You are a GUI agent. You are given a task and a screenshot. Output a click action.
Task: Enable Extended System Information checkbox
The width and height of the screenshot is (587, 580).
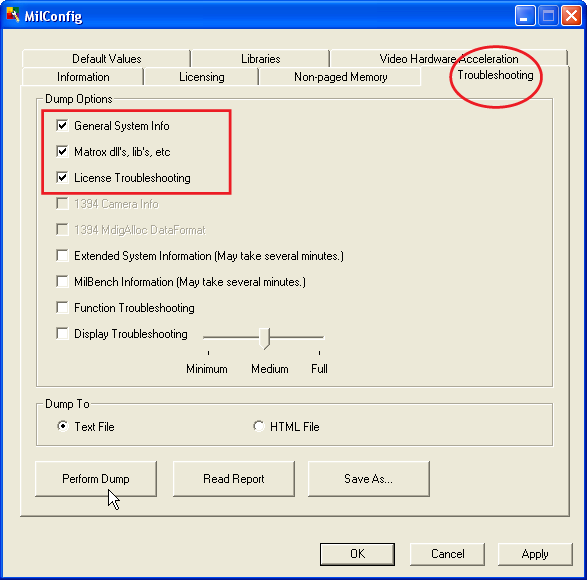tap(62, 256)
